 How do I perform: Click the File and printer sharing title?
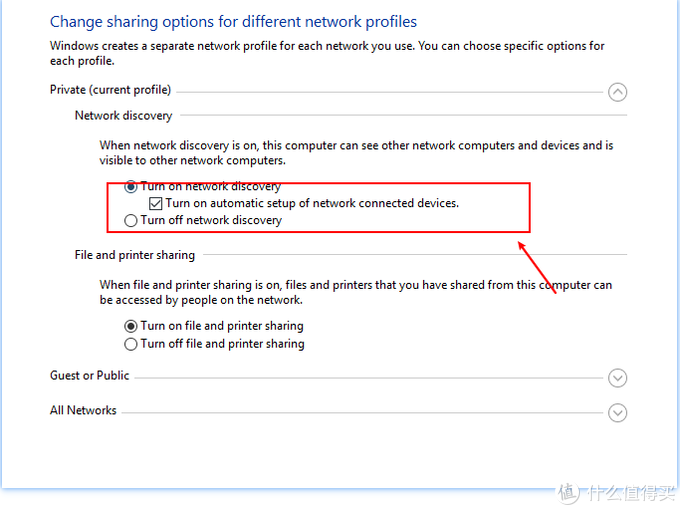tap(135, 255)
